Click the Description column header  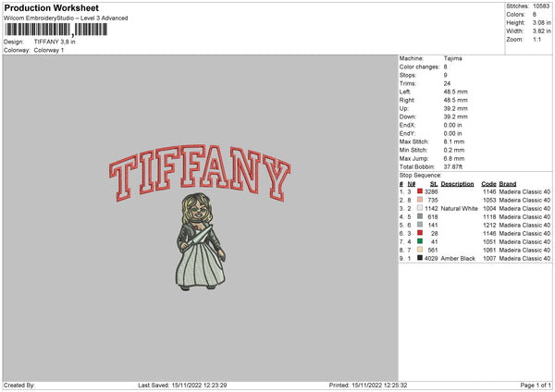(457, 183)
